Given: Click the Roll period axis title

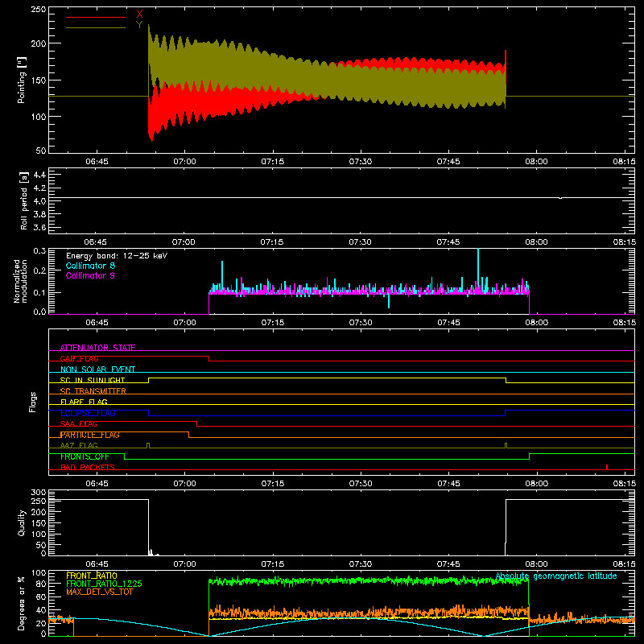Looking at the screenshot, I should tap(24, 200).
